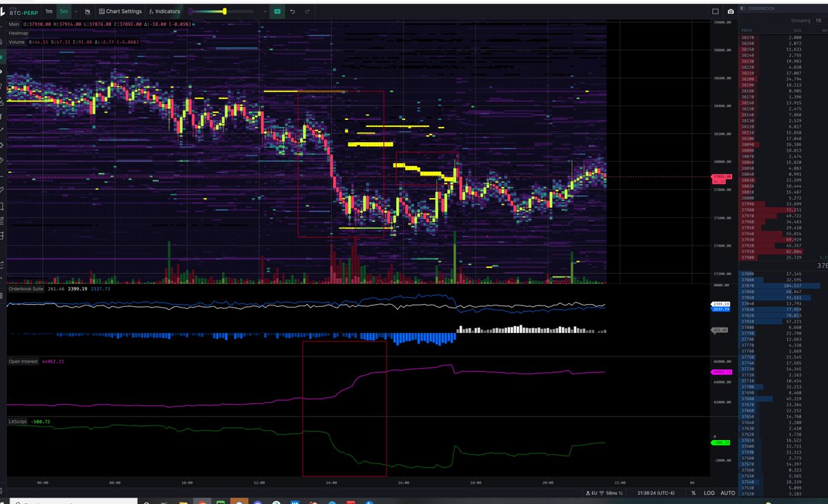Click the green LitScript axis value tag
828x504 pixels.
(x=722, y=443)
